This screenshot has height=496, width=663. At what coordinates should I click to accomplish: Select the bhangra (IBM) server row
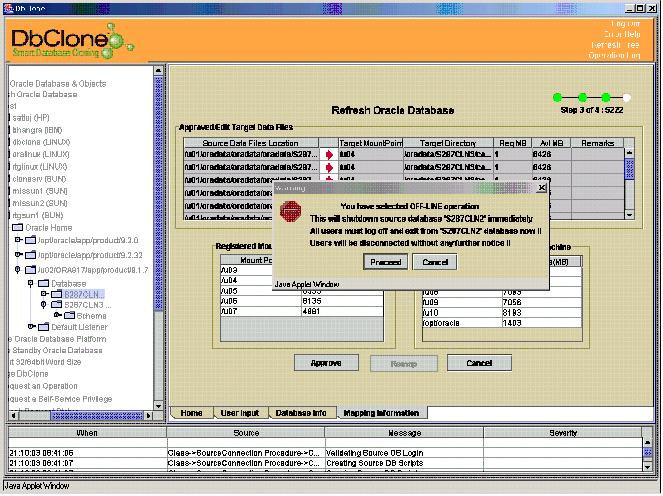click(37, 130)
